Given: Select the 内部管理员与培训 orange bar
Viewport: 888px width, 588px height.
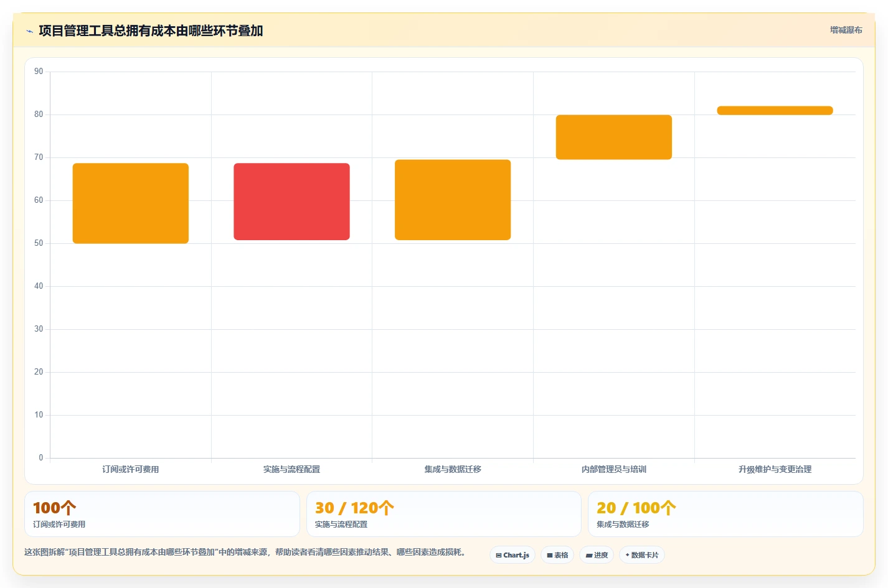Looking at the screenshot, I should (614, 138).
